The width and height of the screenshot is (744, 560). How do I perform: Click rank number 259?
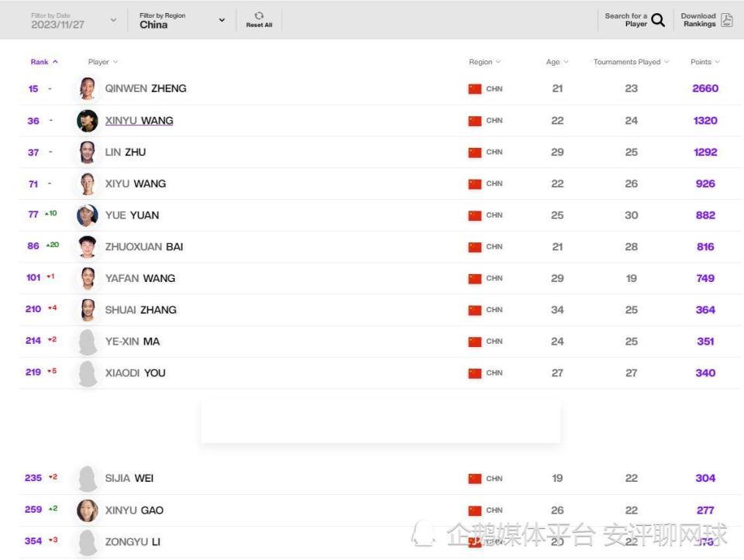coord(33,509)
